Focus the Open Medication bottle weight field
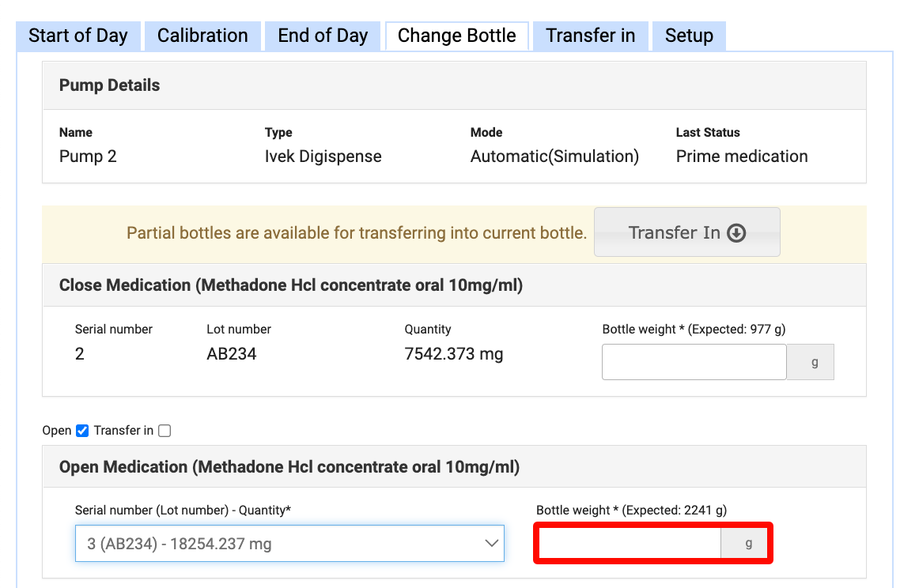The image size is (900, 588). tap(629, 544)
